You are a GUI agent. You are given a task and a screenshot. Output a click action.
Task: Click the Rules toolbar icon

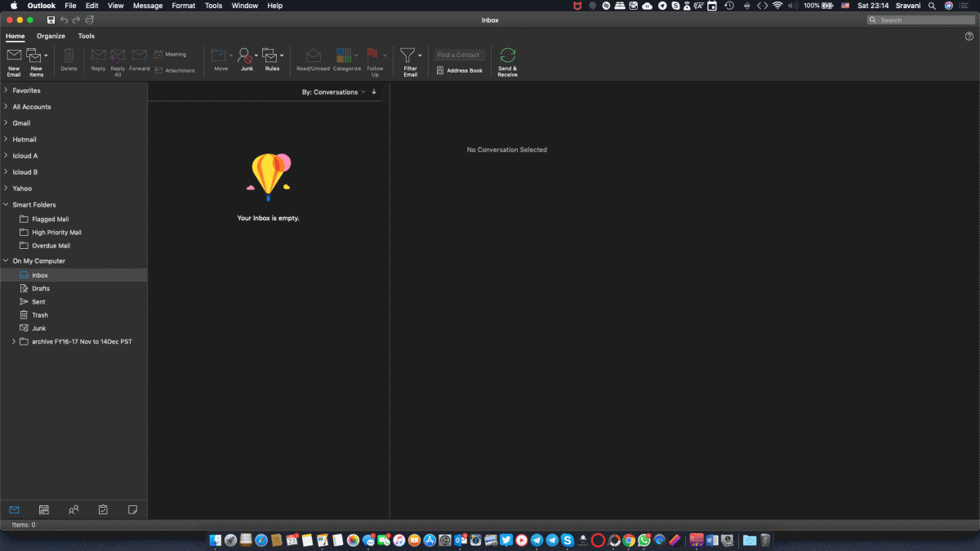click(269, 56)
